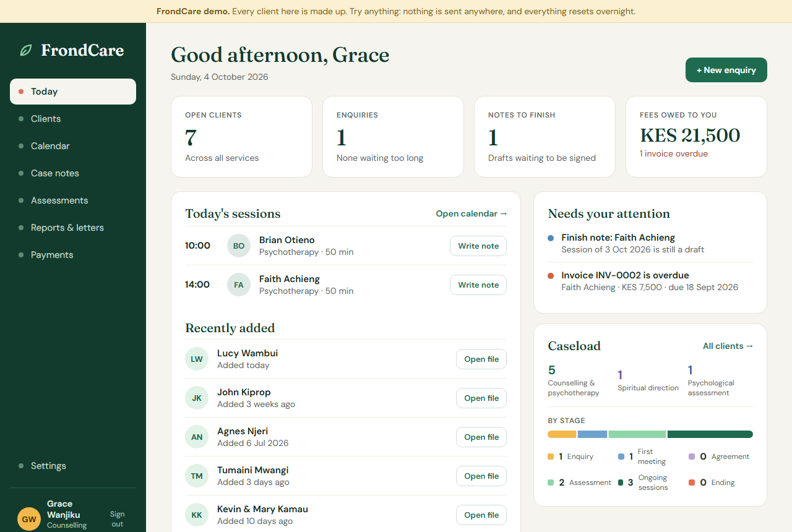The image size is (792, 532).
Task: Click the dark green Ongoing sessions segment
Action: point(710,434)
